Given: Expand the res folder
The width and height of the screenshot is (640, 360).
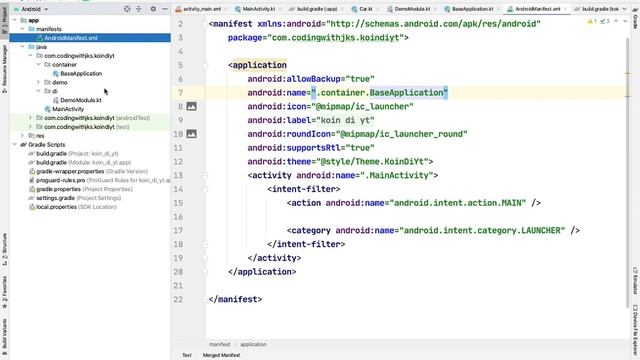Looking at the screenshot, I should [23, 136].
